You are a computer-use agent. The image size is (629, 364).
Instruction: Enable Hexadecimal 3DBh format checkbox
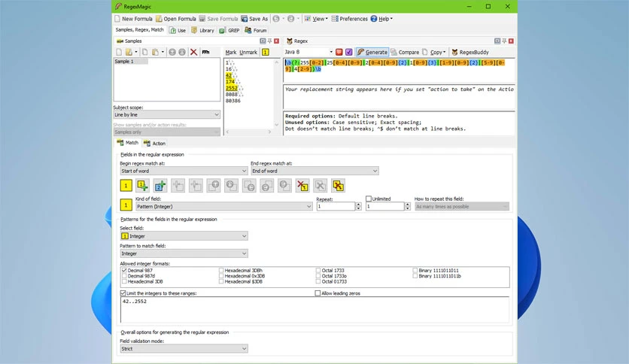tap(221, 271)
